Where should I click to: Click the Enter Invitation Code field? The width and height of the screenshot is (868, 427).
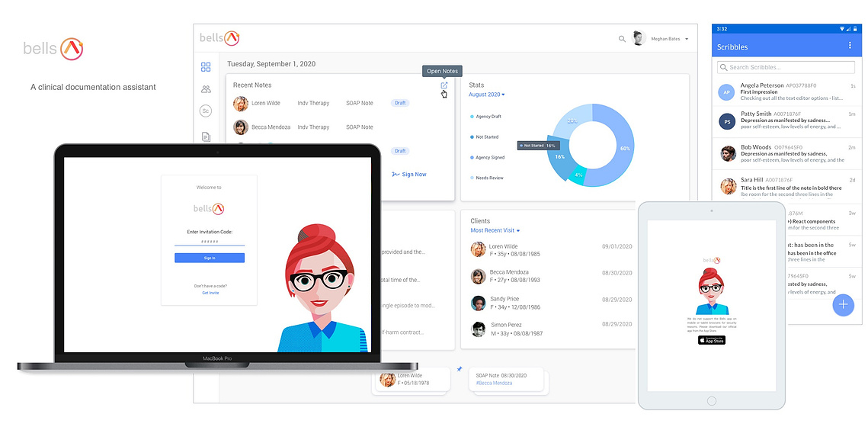(210, 242)
